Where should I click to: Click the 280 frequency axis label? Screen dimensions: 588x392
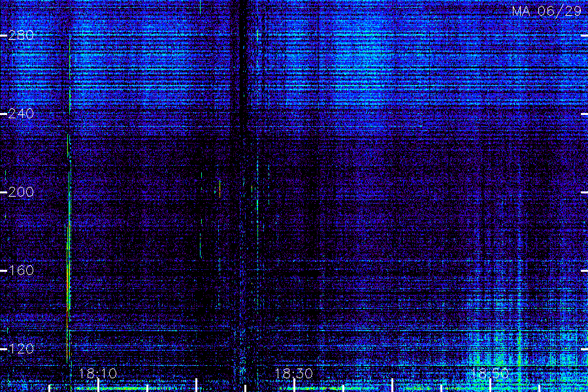(x=21, y=35)
